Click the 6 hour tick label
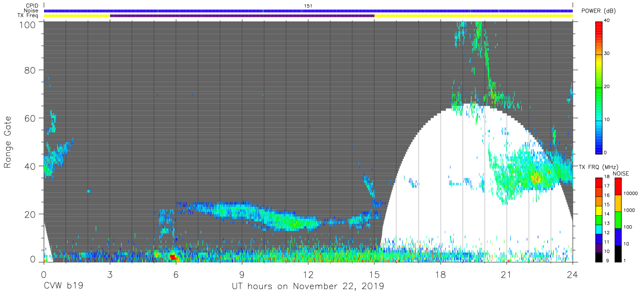The width and height of the screenshot is (644, 297). [x=176, y=274]
